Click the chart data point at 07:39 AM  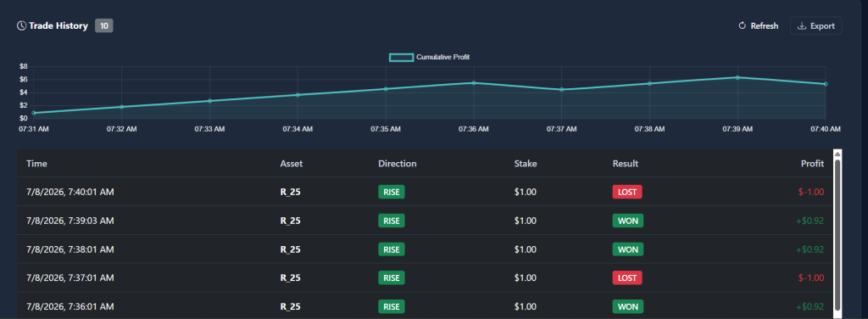[x=738, y=77]
